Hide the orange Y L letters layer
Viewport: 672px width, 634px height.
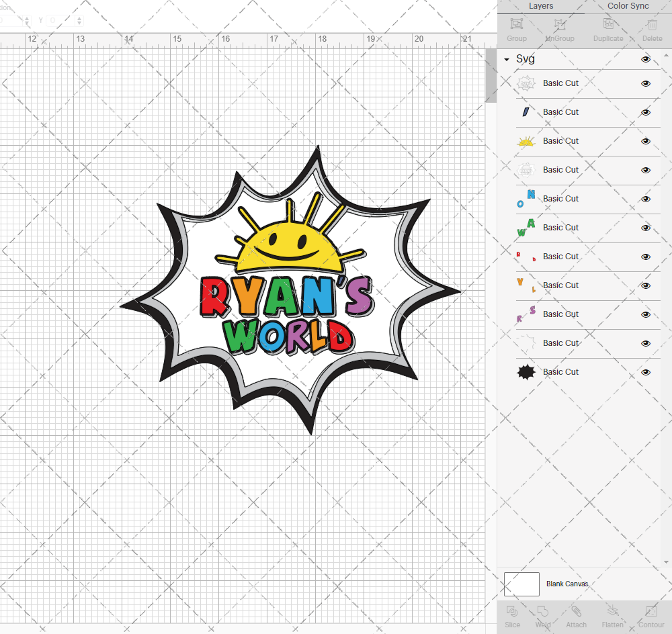point(645,285)
